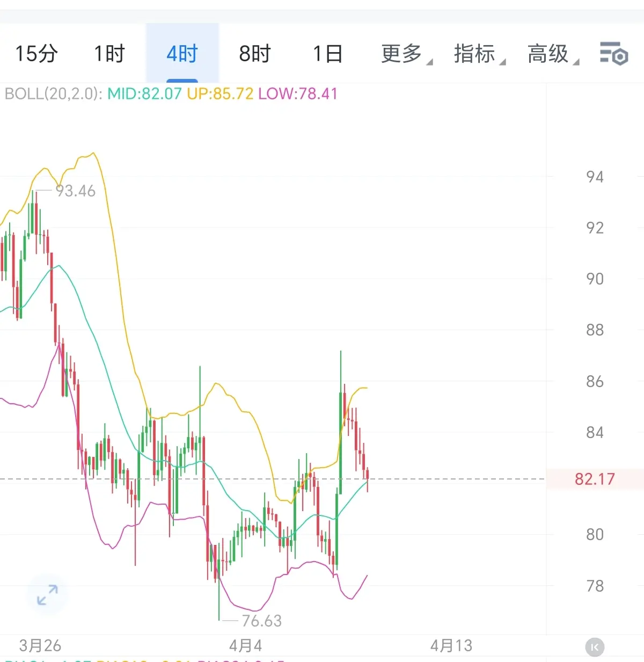Open the 更多 timeframe dropdown
644x662 pixels.
(406, 54)
